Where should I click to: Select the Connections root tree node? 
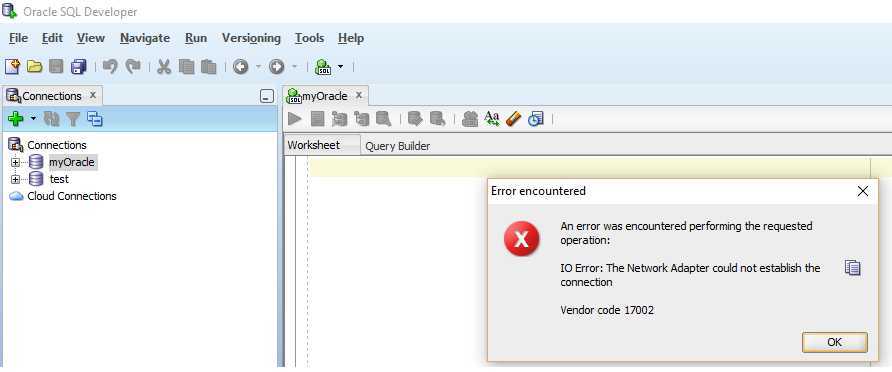(57, 145)
